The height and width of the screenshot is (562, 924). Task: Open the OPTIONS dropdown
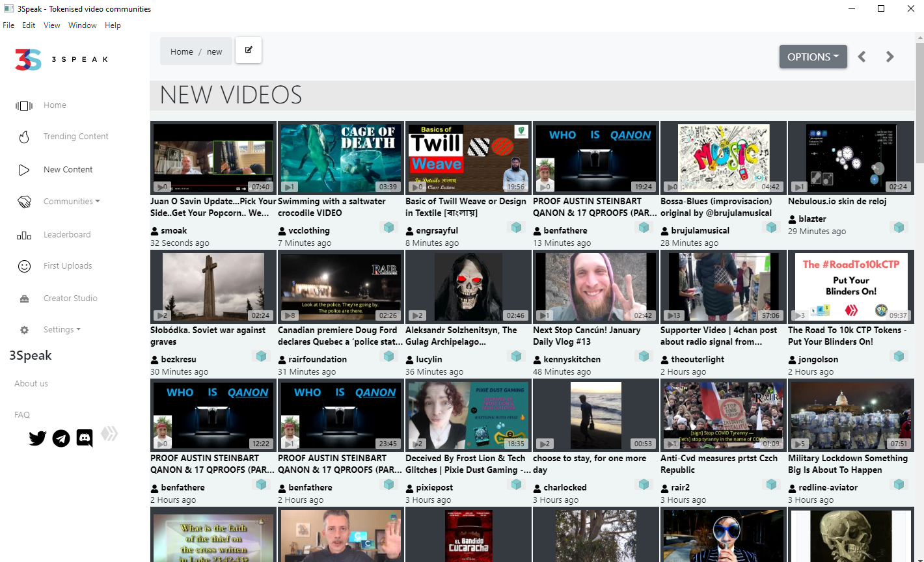pyautogui.click(x=813, y=57)
